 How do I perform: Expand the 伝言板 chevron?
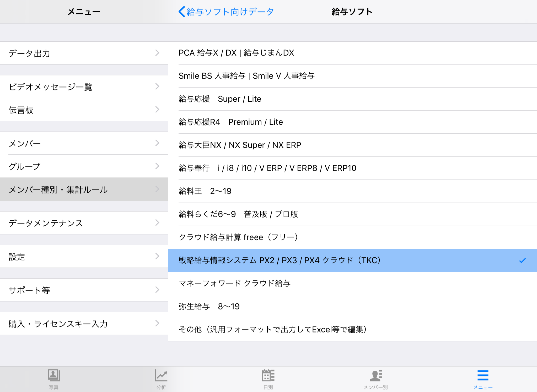coord(157,110)
